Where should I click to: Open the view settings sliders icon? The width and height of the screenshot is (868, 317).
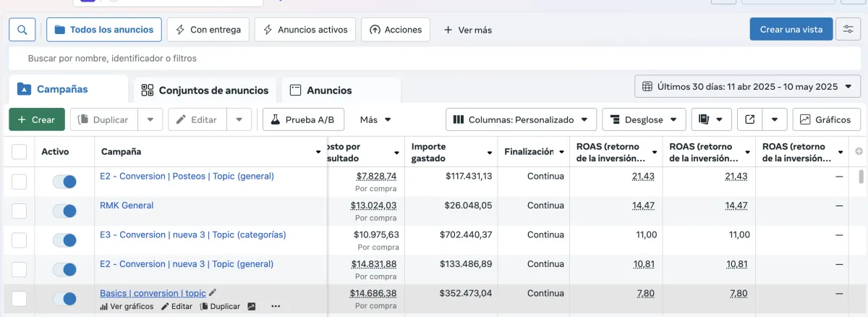coord(848,30)
